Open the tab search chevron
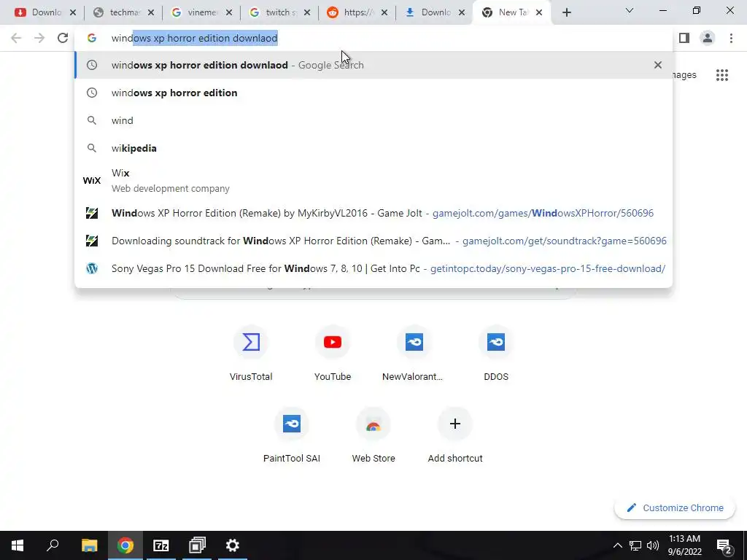747x560 pixels. point(630,10)
